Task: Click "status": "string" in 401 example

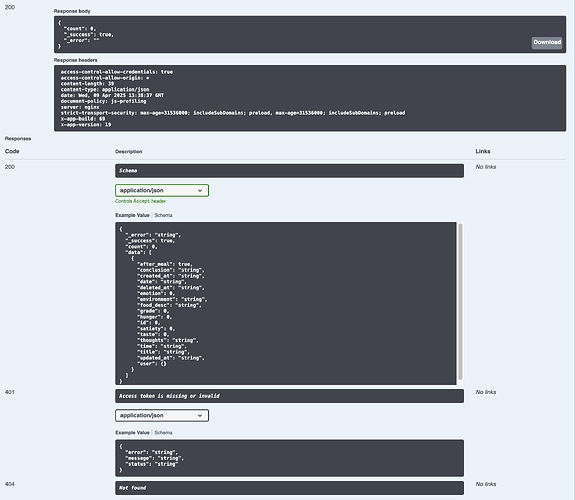Action: tap(151, 464)
